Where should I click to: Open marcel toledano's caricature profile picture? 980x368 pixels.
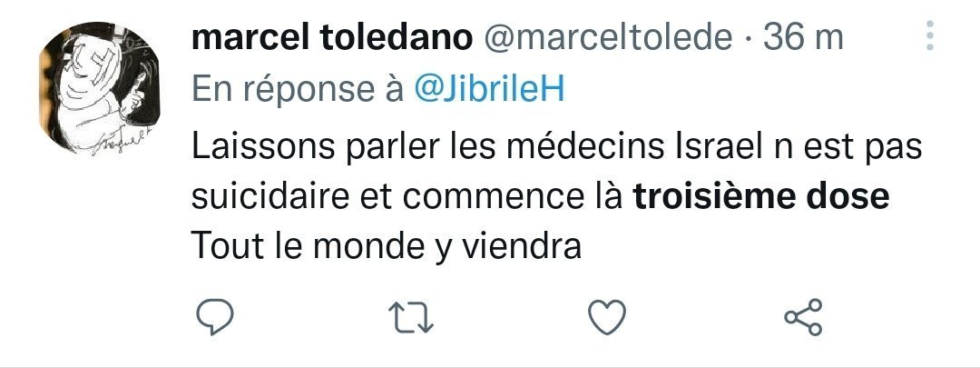pos(100,88)
